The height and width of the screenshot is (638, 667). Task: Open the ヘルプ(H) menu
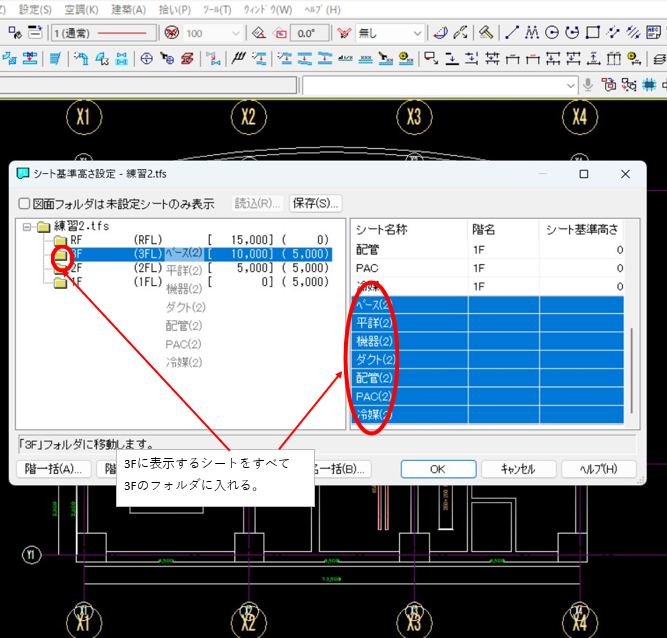[322, 9]
